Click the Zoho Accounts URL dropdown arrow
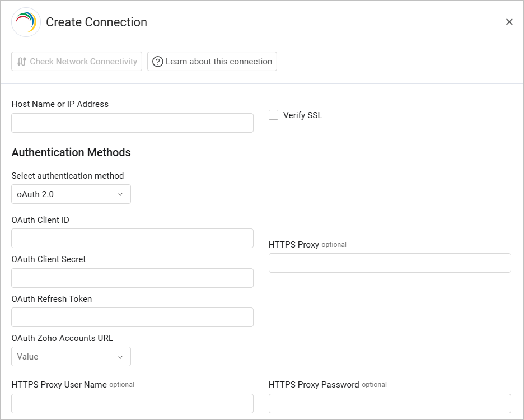 tap(120, 357)
